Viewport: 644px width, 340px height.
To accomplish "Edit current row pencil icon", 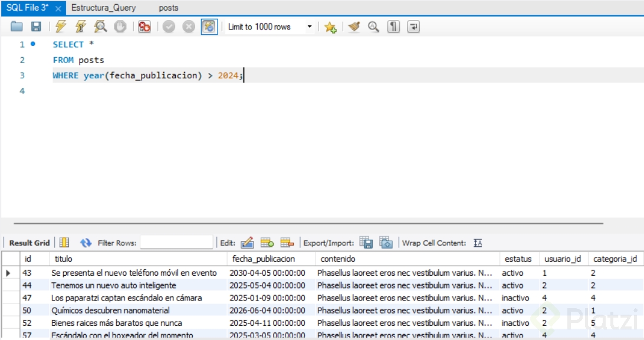I will 247,242.
